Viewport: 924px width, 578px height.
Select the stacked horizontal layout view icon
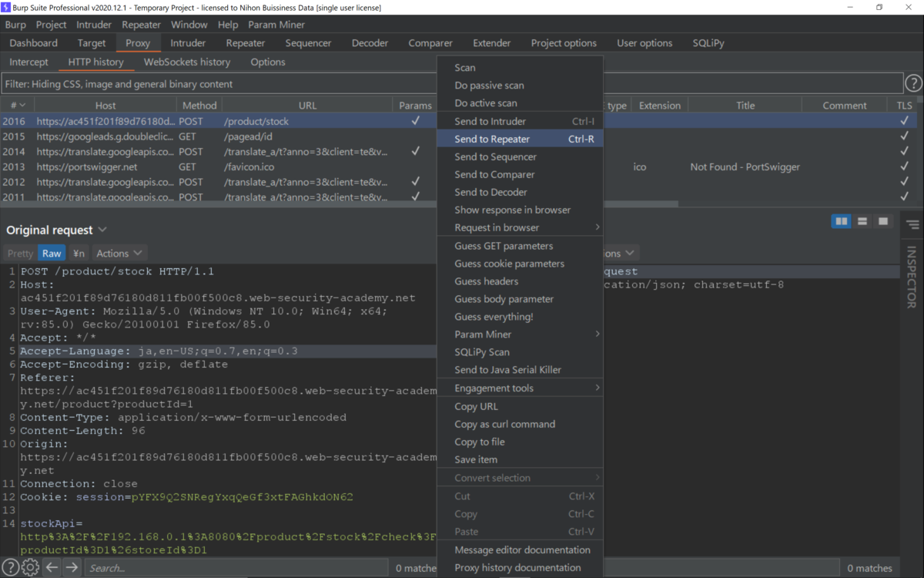pos(862,221)
